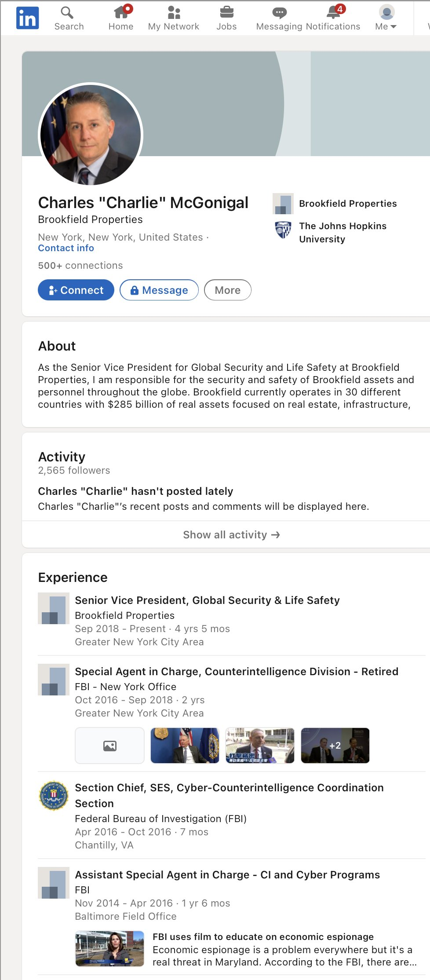Select 'Federal Bureau of Investigation (FBI)' text

point(160,819)
